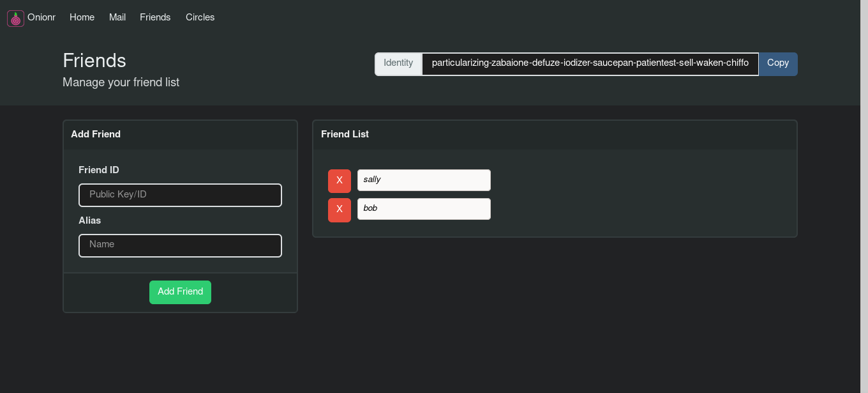Click the Alias label
This screenshot has width=868, height=393.
coord(90,220)
